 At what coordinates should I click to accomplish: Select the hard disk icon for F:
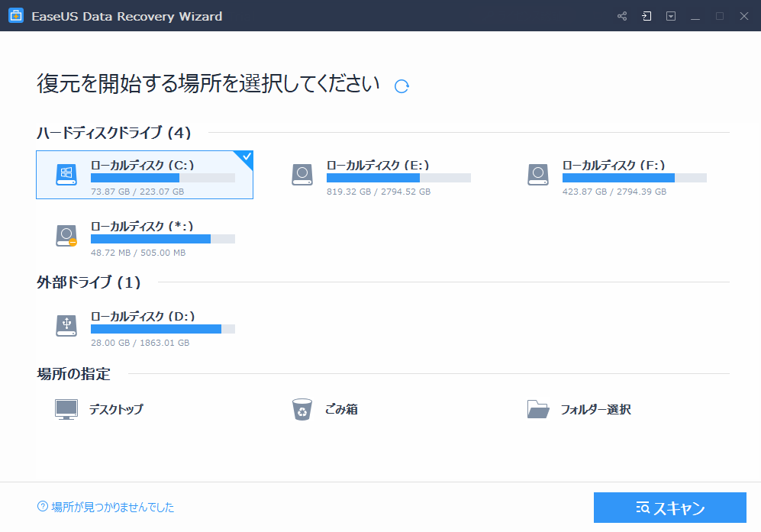pyautogui.click(x=538, y=175)
